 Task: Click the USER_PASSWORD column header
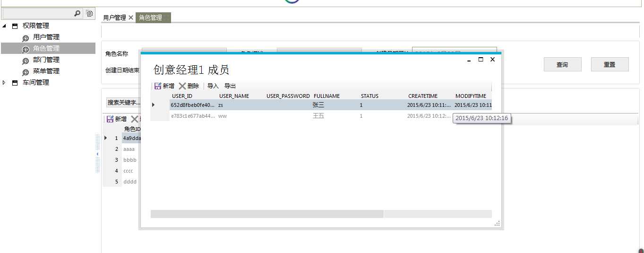click(x=288, y=96)
